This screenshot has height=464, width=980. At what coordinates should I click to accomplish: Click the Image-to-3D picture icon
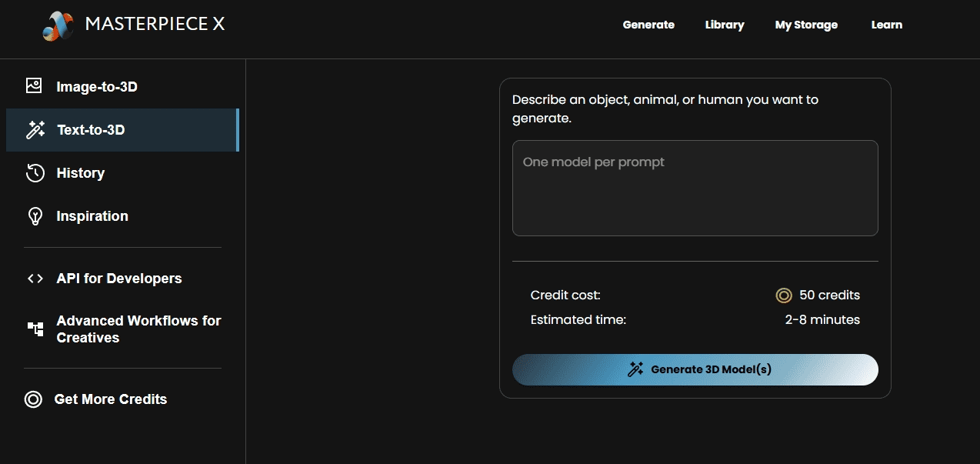(x=34, y=86)
